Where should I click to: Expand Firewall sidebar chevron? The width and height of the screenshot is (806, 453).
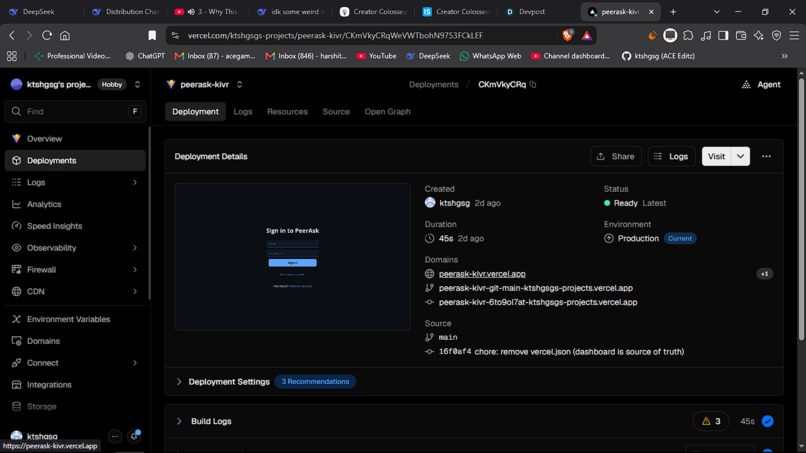[135, 269]
